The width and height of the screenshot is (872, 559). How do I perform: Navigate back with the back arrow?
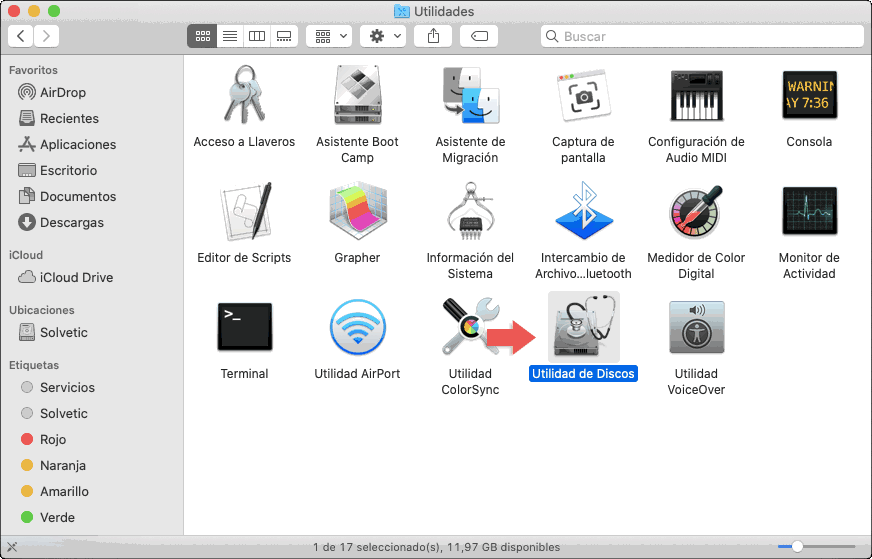(x=21, y=36)
